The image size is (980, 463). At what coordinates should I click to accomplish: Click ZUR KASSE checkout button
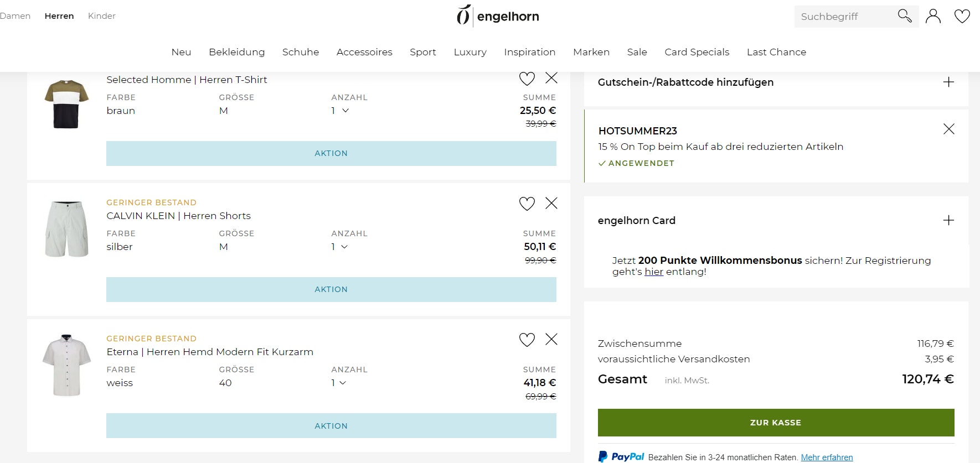click(x=776, y=423)
